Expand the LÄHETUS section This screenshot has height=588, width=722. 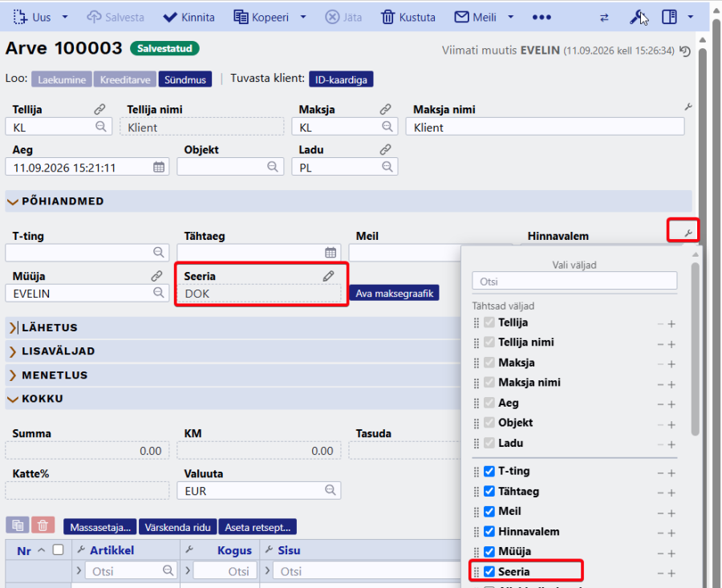13,328
